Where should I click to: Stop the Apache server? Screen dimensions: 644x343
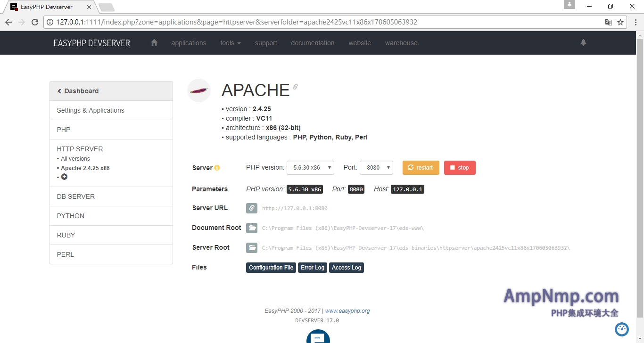460,168
